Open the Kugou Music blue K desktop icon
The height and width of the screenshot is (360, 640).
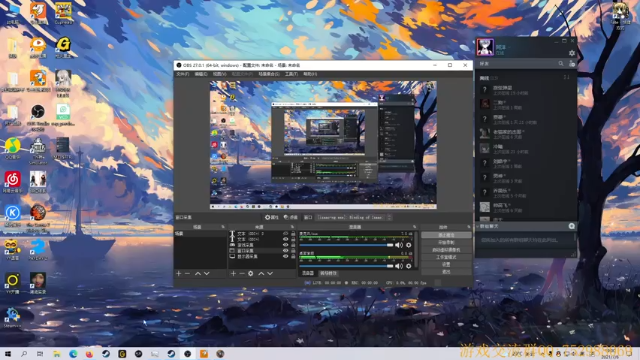click(13, 216)
